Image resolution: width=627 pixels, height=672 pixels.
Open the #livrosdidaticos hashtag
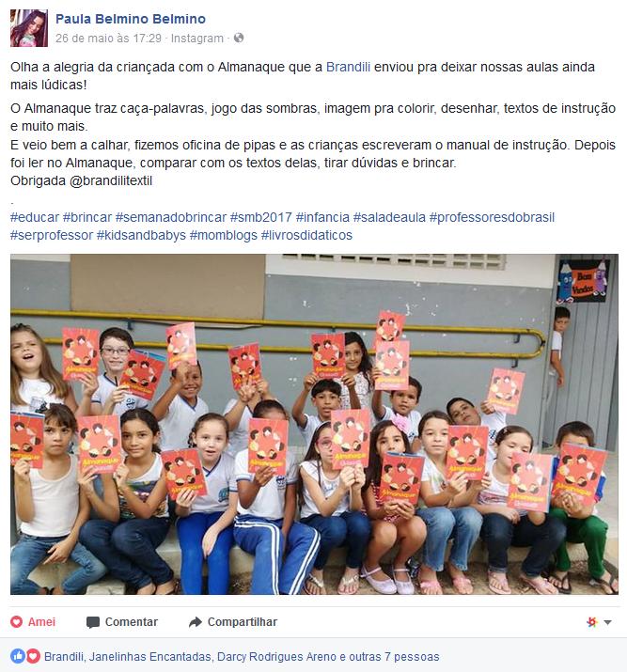[x=306, y=235]
